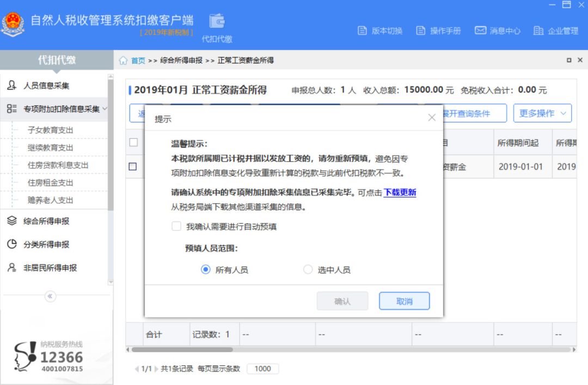The image size is (588, 385).
Task: Open 住房贷款利息支出 in sidebar
Action: [x=58, y=165]
